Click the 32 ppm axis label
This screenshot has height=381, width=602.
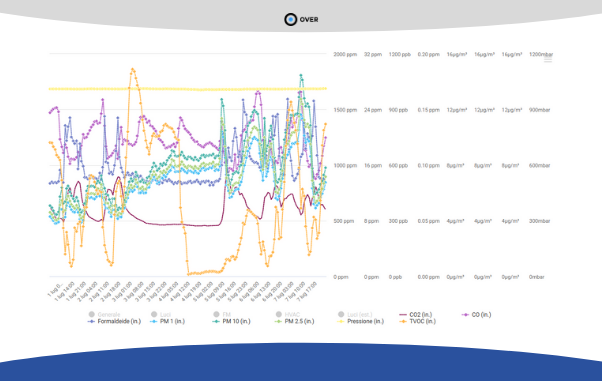[373, 54]
